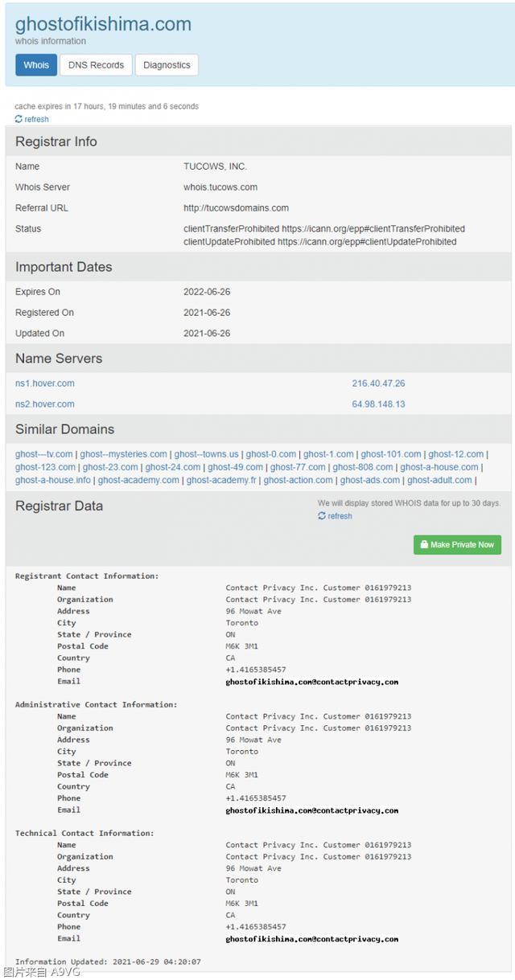Open the ghost-academy.com link
515x980 pixels.
tap(138, 480)
